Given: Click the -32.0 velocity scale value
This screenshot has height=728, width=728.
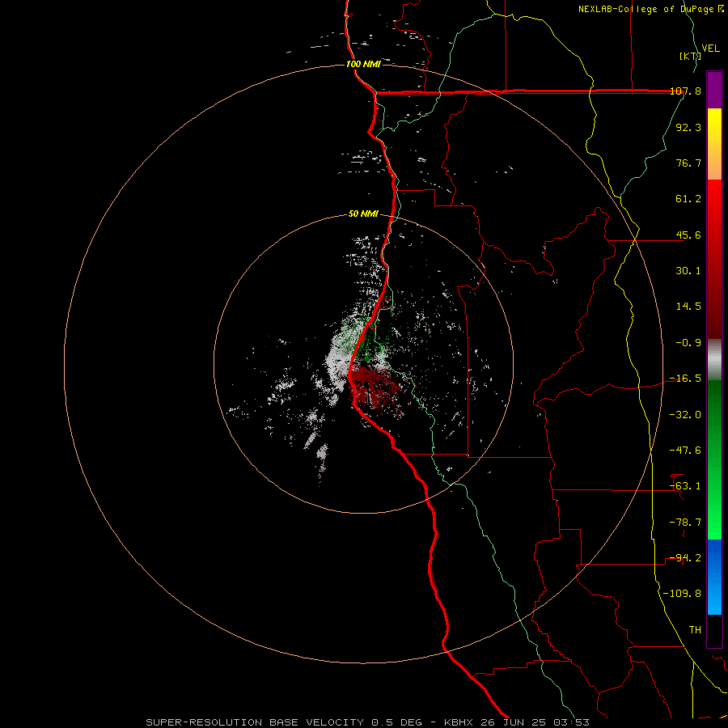Looking at the screenshot, I should (685, 415).
